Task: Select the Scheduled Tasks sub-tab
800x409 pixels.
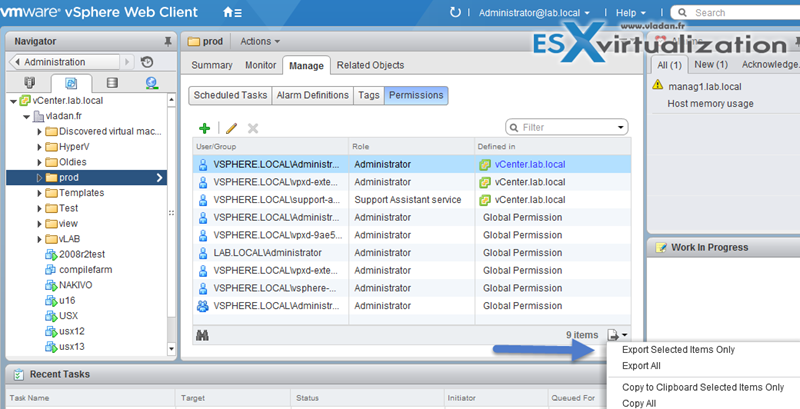Action: tap(230, 95)
